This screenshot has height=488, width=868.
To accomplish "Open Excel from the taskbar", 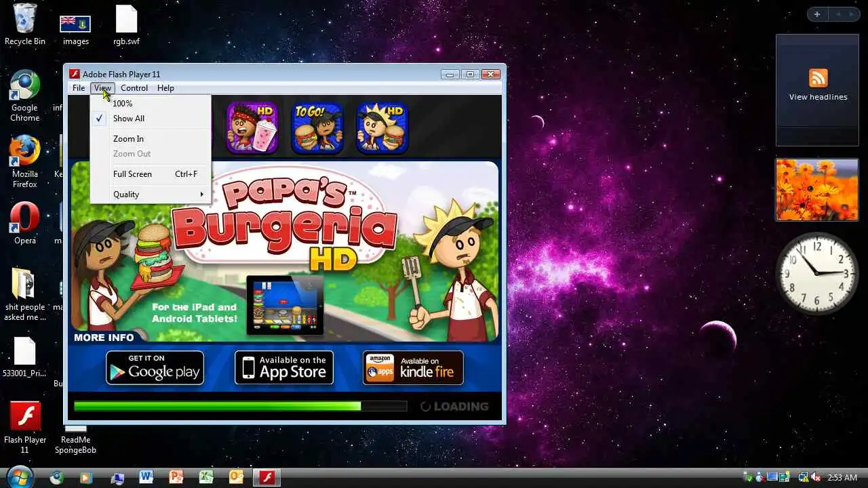I will click(x=205, y=477).
